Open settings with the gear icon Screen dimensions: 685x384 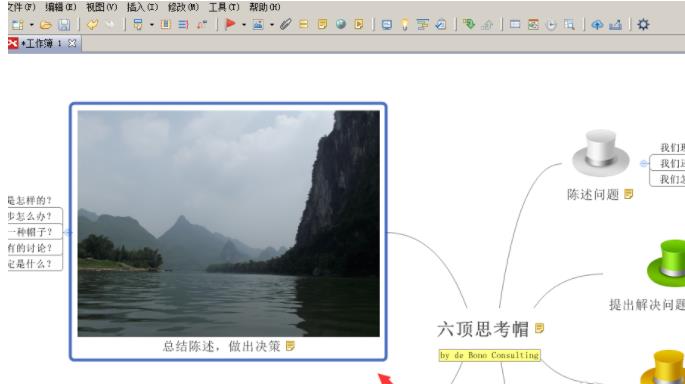coord(643,24)
